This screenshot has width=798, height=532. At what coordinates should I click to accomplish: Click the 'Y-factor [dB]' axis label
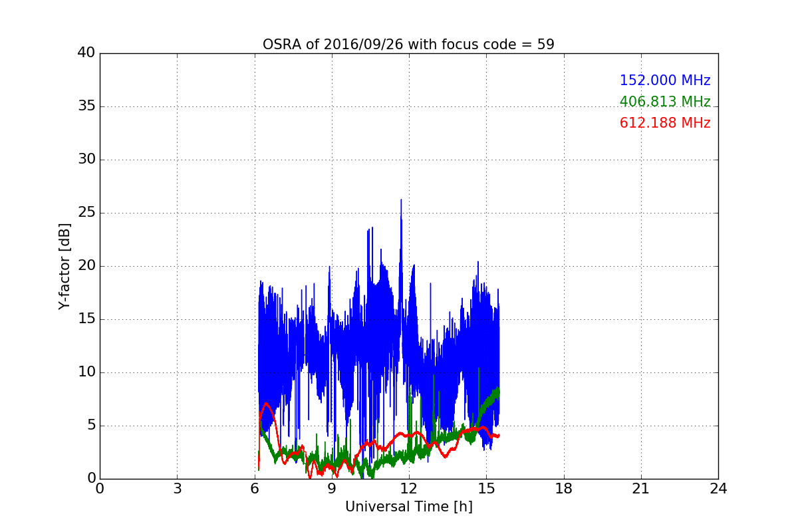[x=65, y=266]
